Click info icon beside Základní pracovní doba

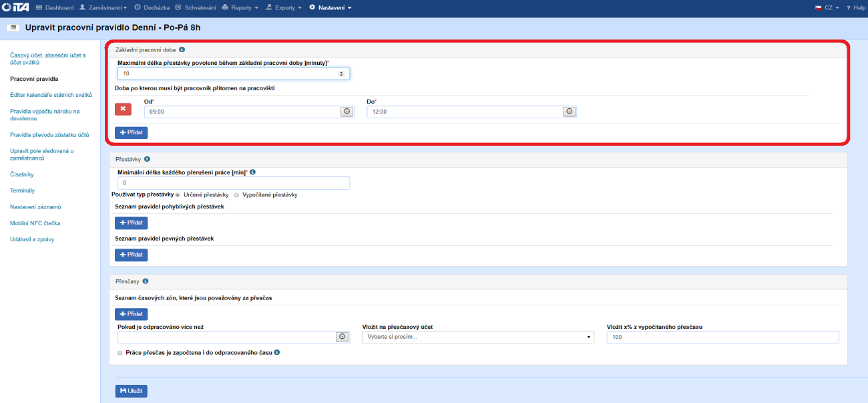182,49
